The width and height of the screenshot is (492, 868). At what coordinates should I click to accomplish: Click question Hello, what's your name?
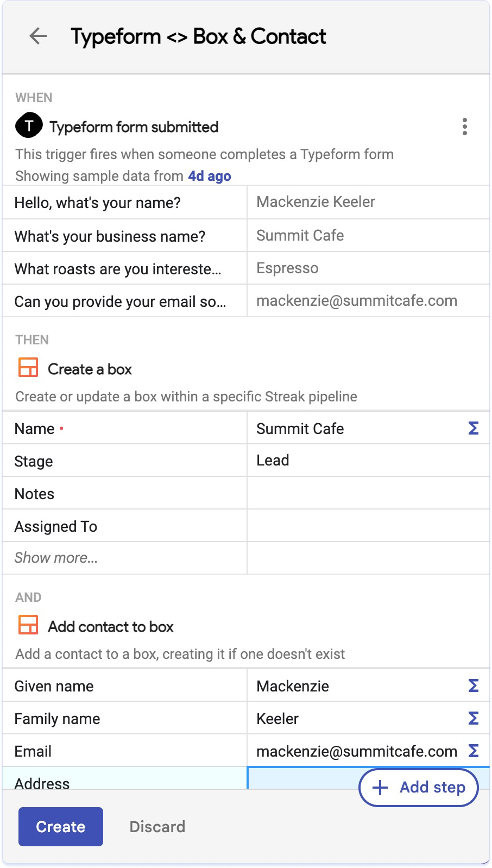(x=97, y=203)
